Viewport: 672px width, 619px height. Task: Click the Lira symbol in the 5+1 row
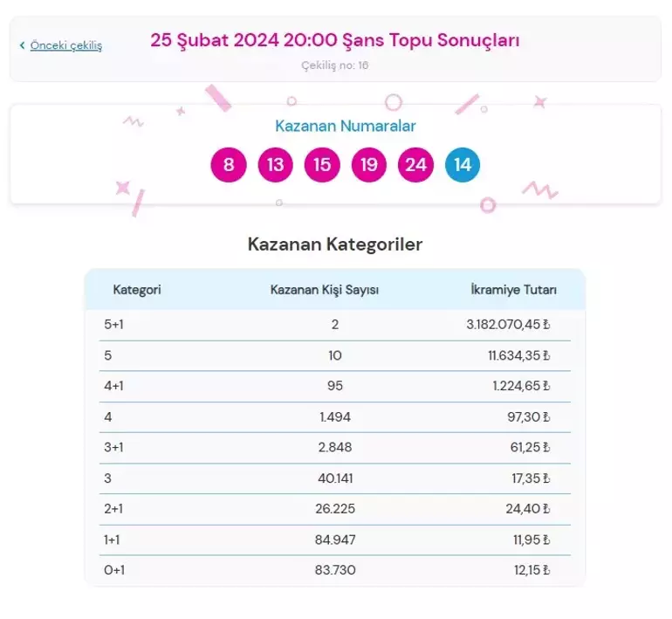[x=546, y=325]
